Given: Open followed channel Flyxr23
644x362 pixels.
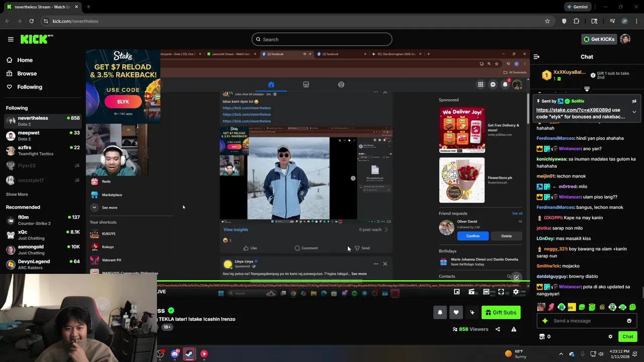Looking at the screenshot, I should pos(43,165).
